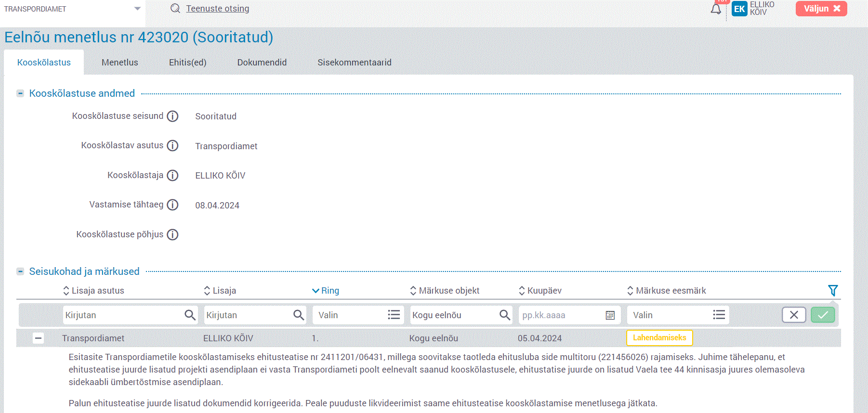Viewport: 868px width, 413px height.
Task: Click info icon next to Kooskõlastuse seisund
Action: [172, 116]
